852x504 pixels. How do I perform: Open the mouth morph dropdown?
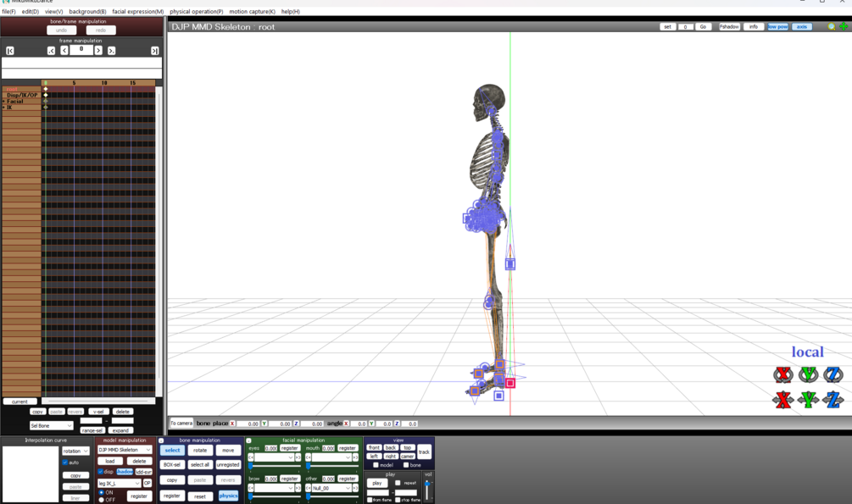pos(331,458)
